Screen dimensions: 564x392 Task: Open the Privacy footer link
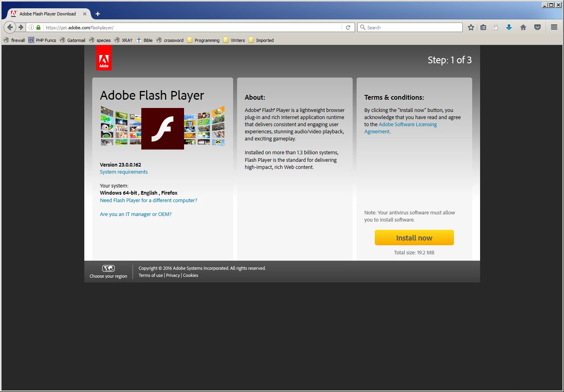click(173, 275)
